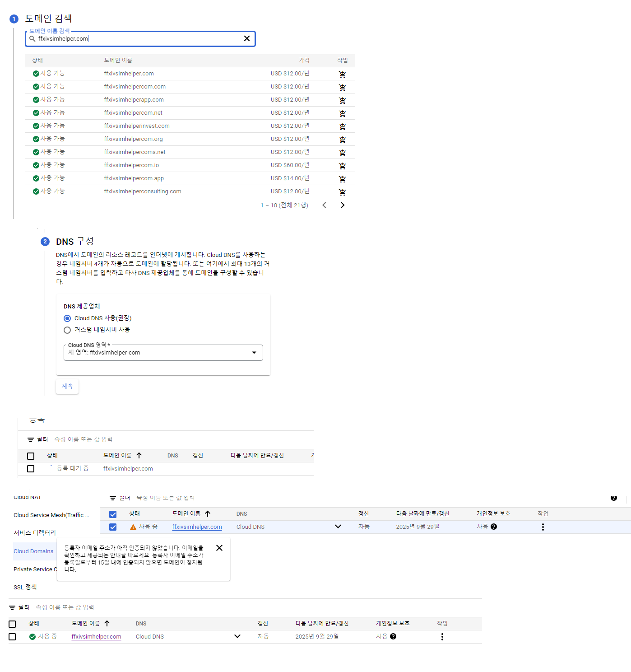The image size is (631, 672).
Task: Open ffxivsimhelper.com link in warning row
Action: [x=197, y=527]
